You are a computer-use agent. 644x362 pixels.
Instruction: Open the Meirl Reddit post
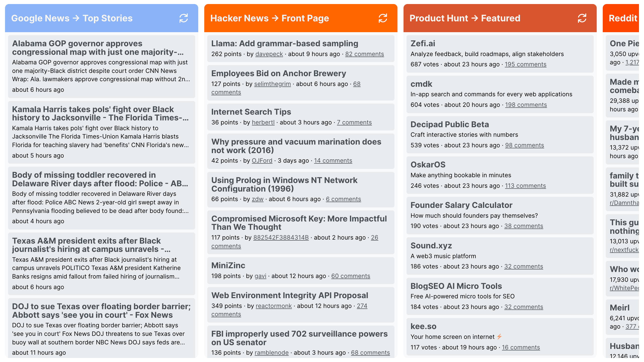[x=620, y=308]
